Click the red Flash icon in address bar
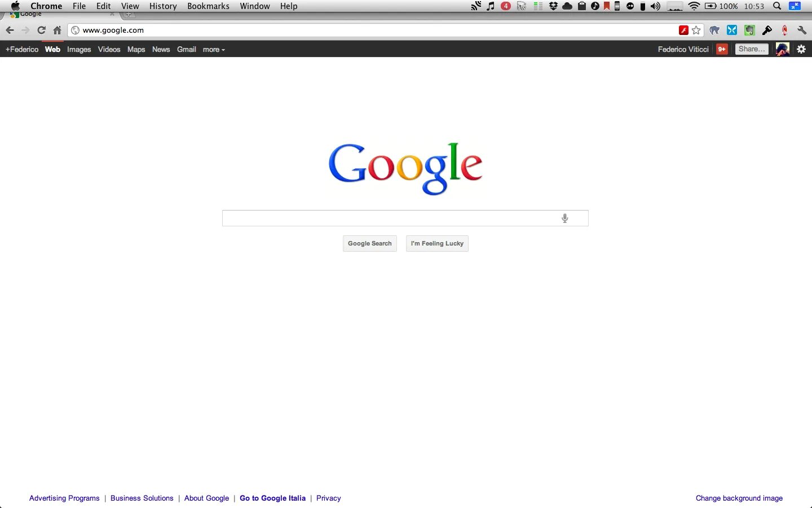 click(x=683, y=30)
